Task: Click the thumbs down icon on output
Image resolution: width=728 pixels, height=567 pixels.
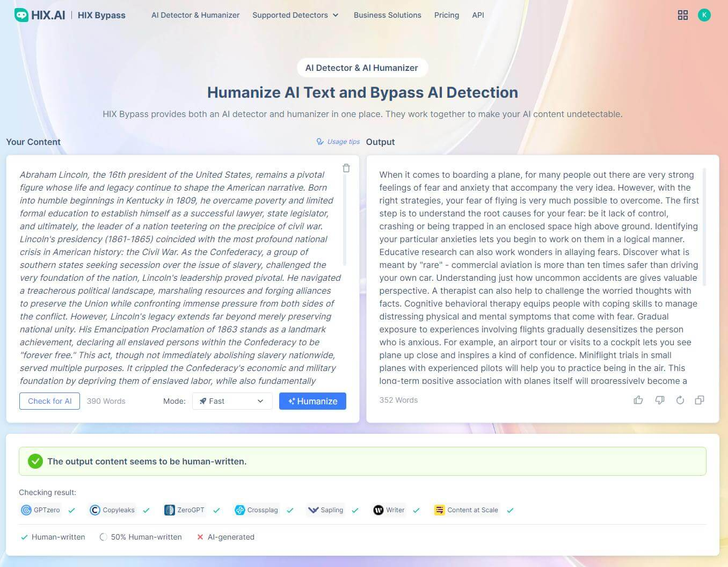Action: (x=659, y=400)
